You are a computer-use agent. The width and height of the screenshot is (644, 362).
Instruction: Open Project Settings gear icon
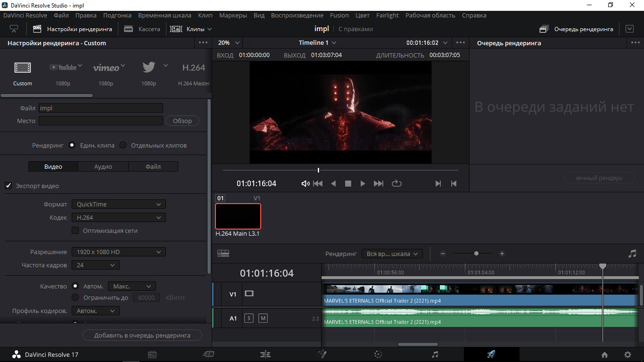pyautogui.click(x=627, y=355)
